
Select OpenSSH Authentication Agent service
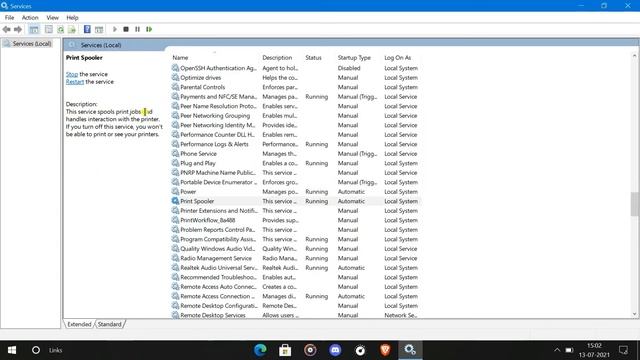296,68
